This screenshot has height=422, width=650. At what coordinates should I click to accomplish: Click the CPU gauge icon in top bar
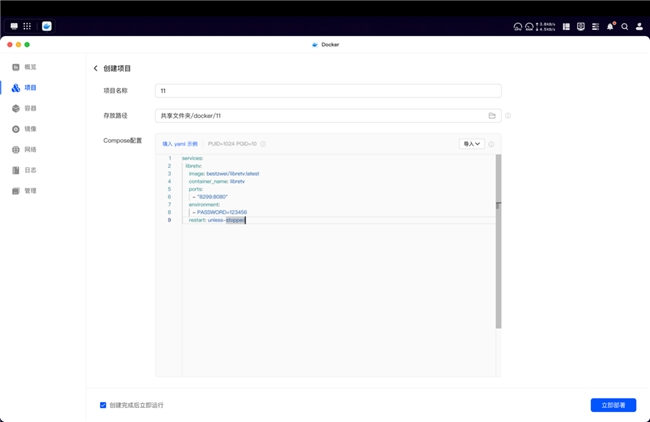[x=517, y=27]
